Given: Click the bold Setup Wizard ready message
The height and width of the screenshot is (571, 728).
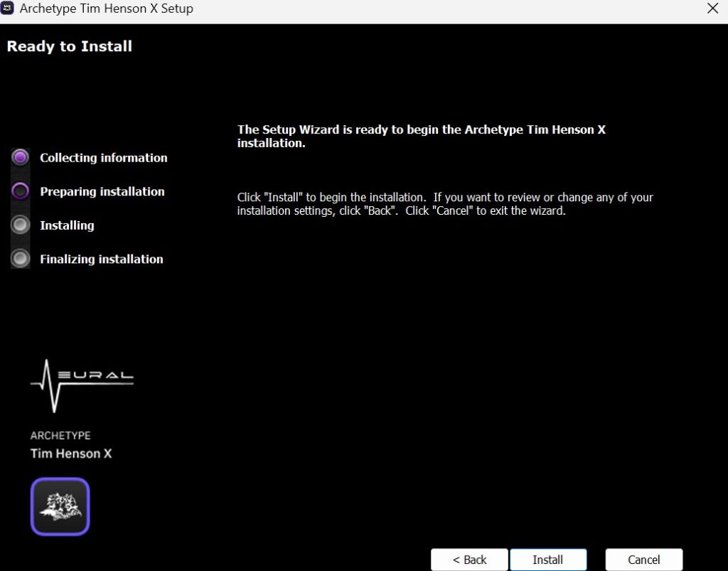Looking at the screenshot, I should pyautogui.click(x=421, y=136).
